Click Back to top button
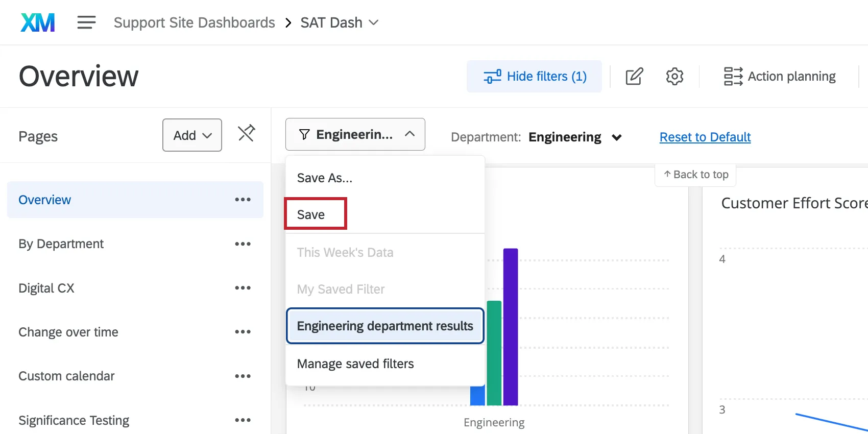Image resolution: width=868 pixels, height=434 pixels. pos(695,175)
